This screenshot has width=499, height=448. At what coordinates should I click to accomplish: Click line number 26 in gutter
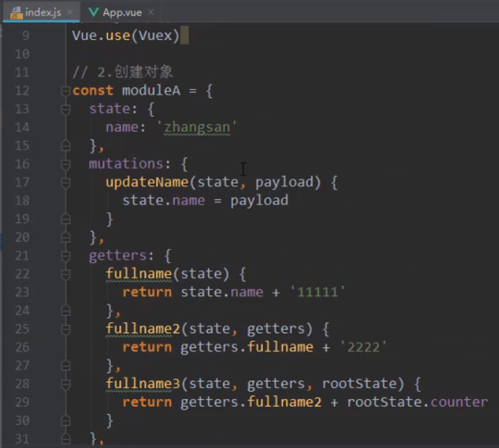click(x=22, y=347)
